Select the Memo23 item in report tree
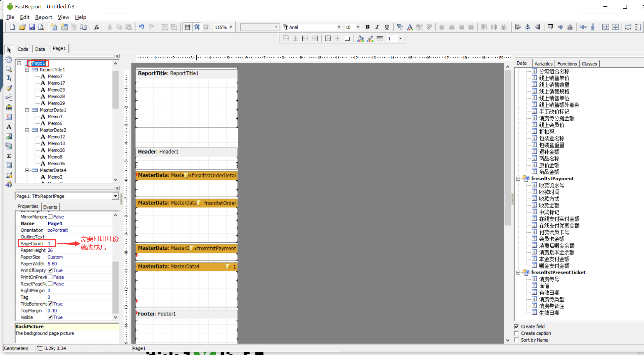 tap(56, 90)
